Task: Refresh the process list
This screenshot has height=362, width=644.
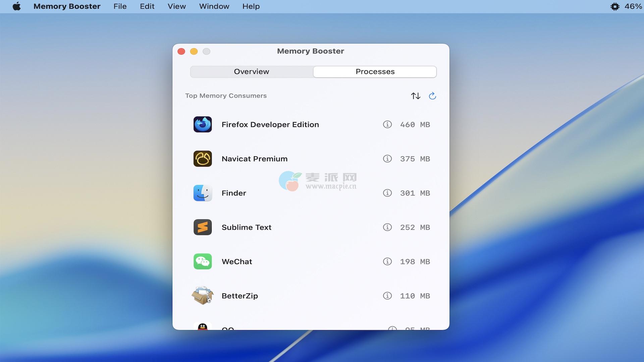Action: point(432,96)
